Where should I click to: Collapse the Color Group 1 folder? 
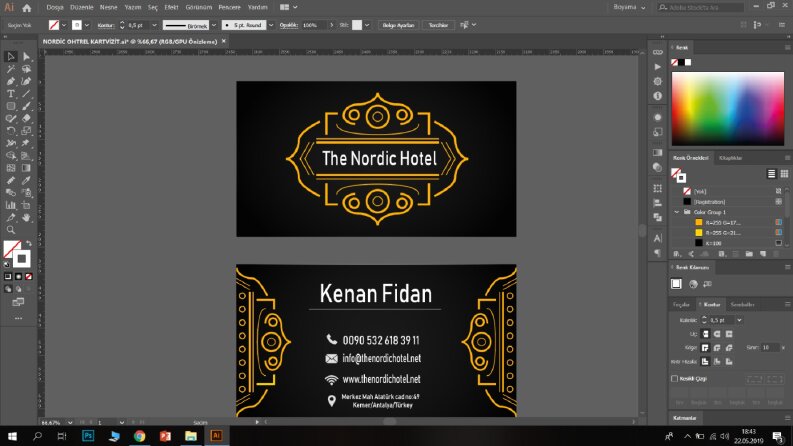[x=677, y=212]
